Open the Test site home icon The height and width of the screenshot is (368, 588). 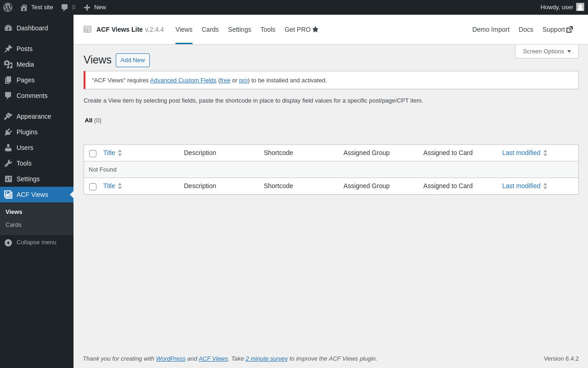(24, 7)
